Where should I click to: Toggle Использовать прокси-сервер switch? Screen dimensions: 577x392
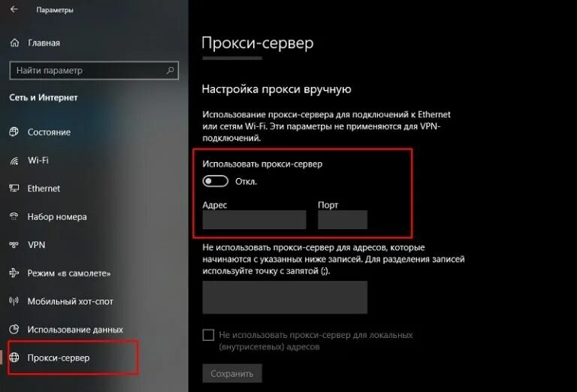(216, 181)
